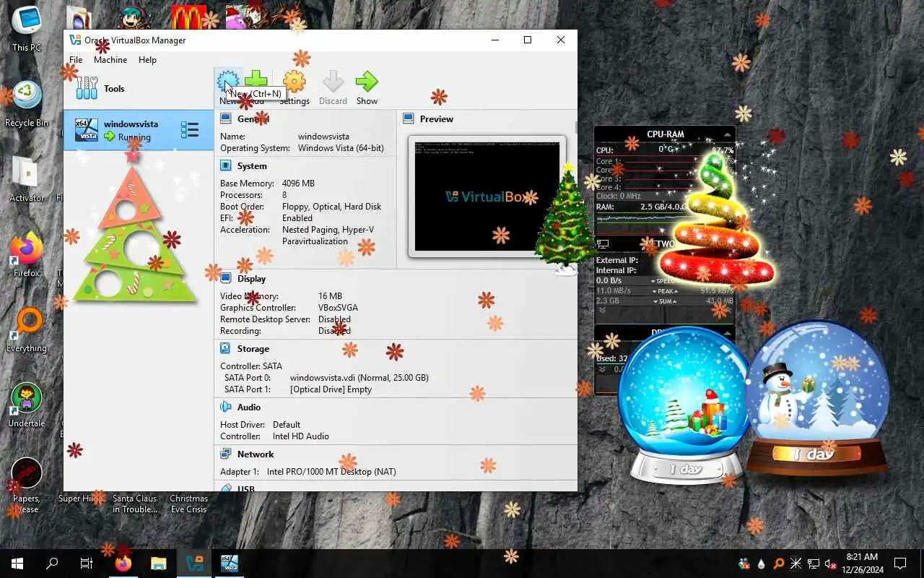
Task: Click the Network section header
Action: click(256, 454)
